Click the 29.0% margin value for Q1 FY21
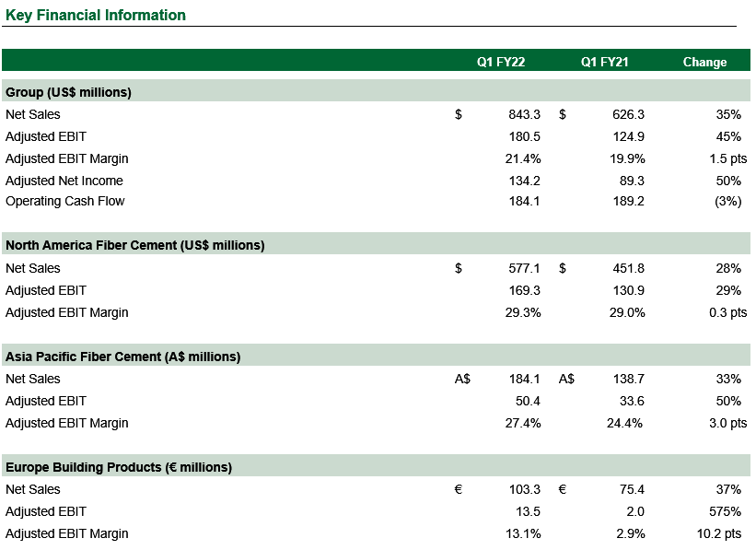This screenshot has height=550, width=756. 627,312
